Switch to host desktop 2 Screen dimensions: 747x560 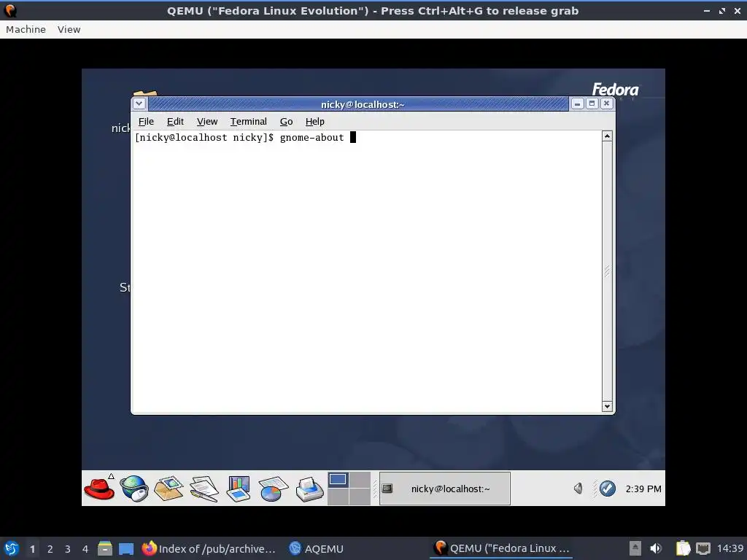point(50,549)
